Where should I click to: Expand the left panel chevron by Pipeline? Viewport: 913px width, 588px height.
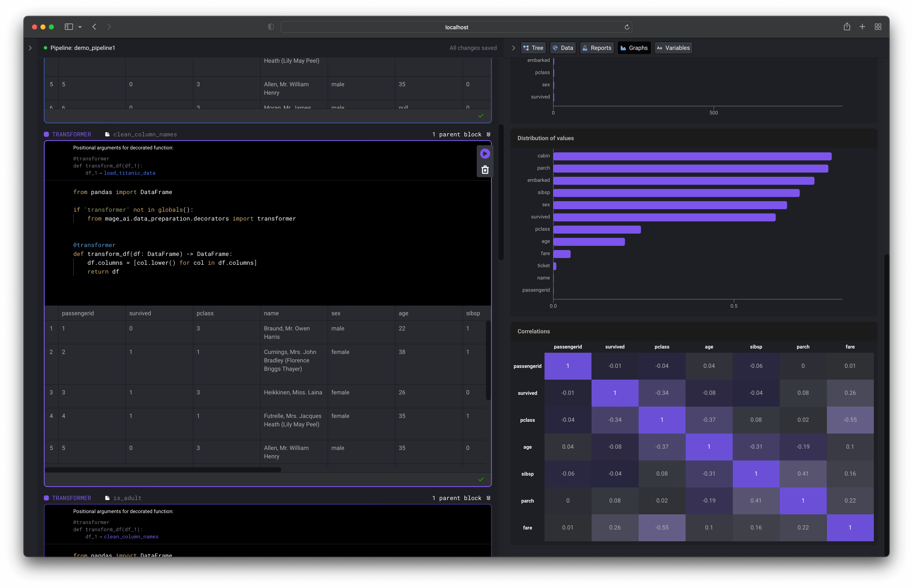(x=31, y=48)
